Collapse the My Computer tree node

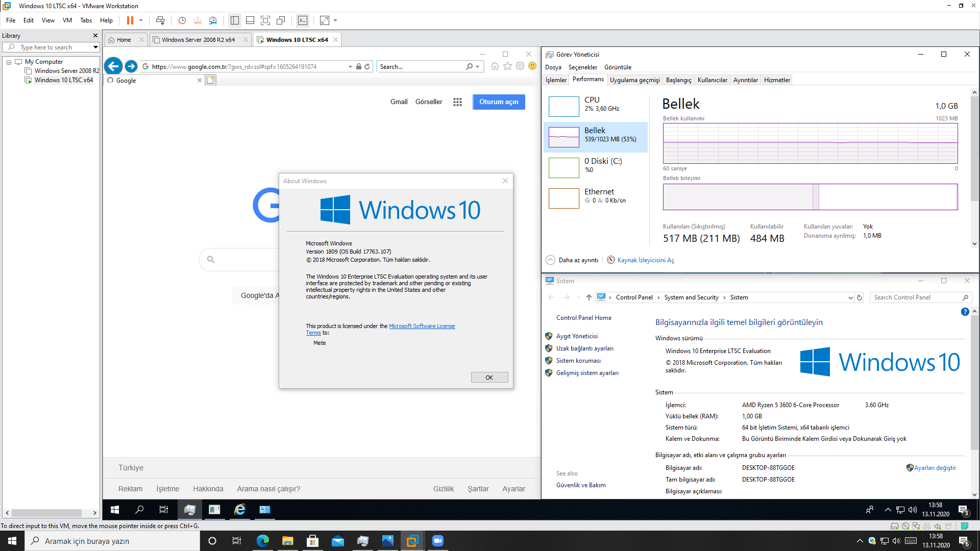pos(9,62)
